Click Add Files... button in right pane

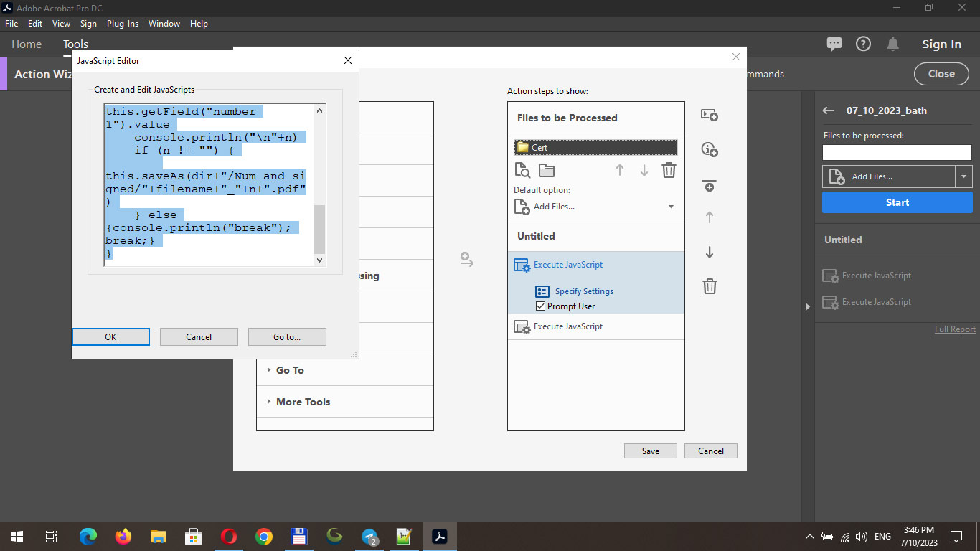889,176
